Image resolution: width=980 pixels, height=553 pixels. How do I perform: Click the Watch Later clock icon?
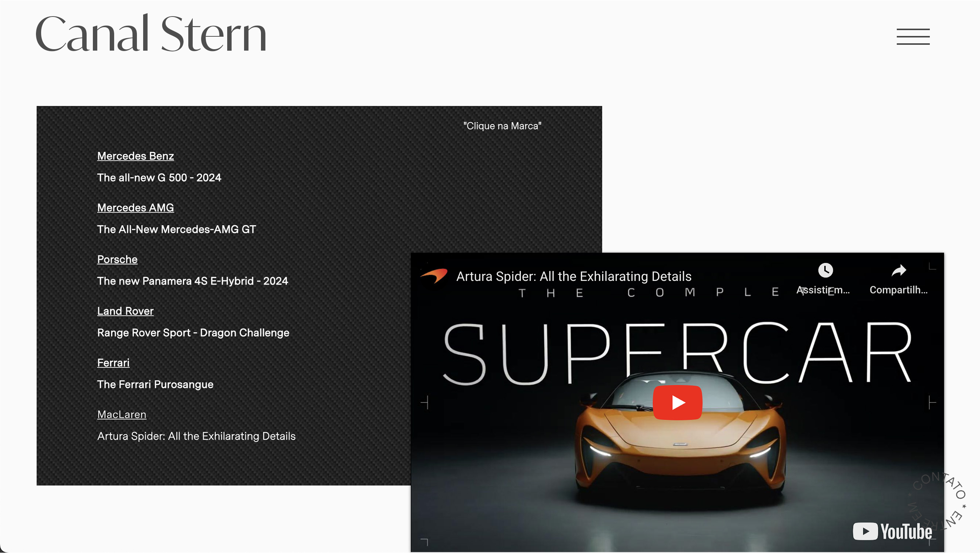pos(825,270)
